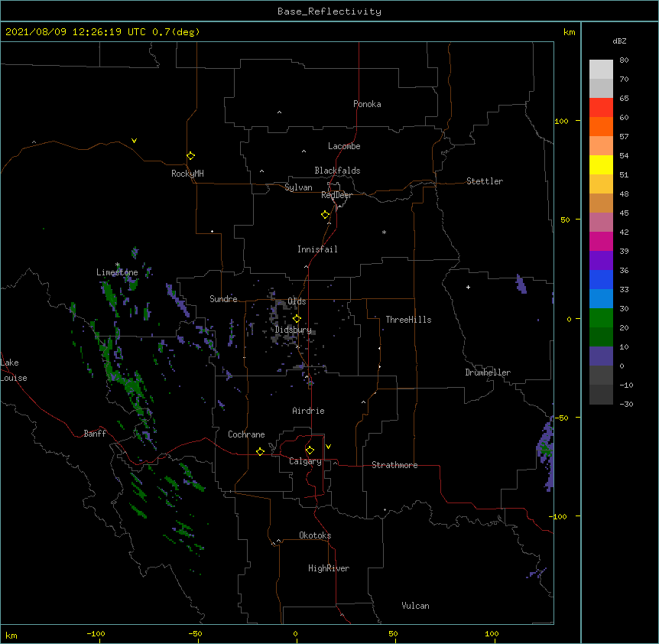This screenshot has width=659, height=644.
Task: Click the 0 label on bottom axis
Action: [295, 633]
